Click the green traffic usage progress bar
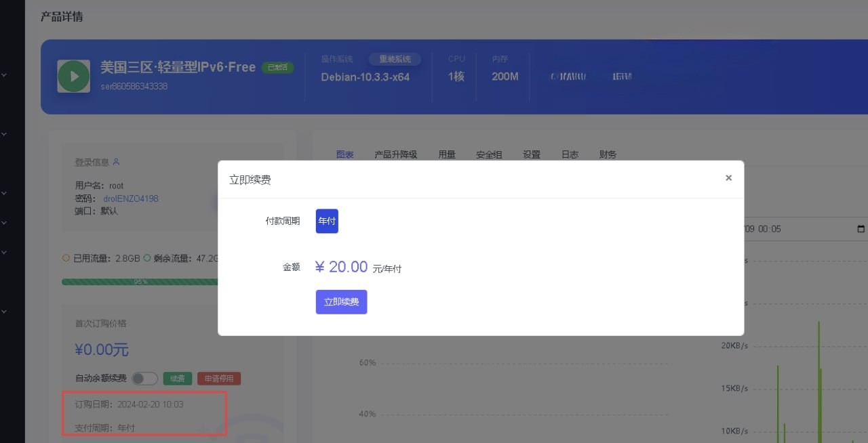Viewport: 868px width, 443px height. [139, 282]
